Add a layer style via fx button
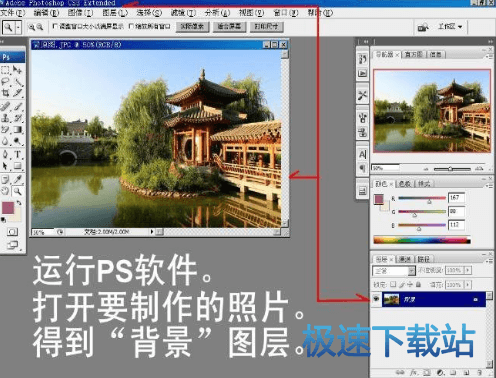 click(414, 372)
